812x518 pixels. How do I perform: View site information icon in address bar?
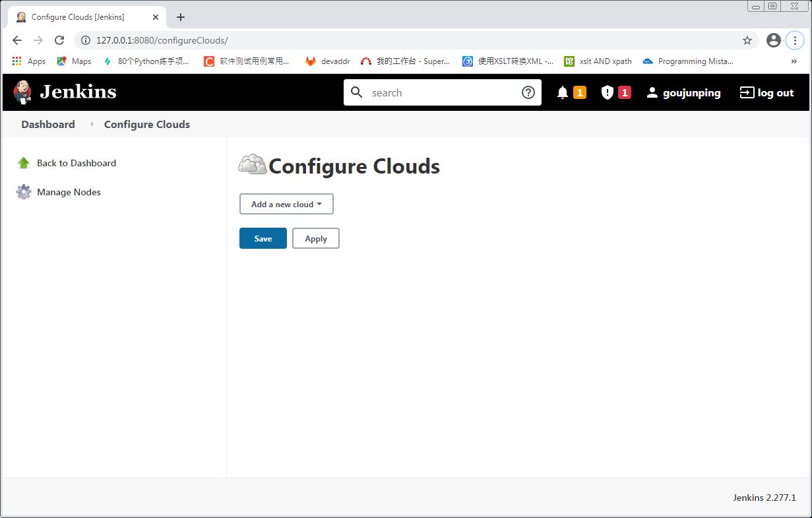[x=85, y=40]
